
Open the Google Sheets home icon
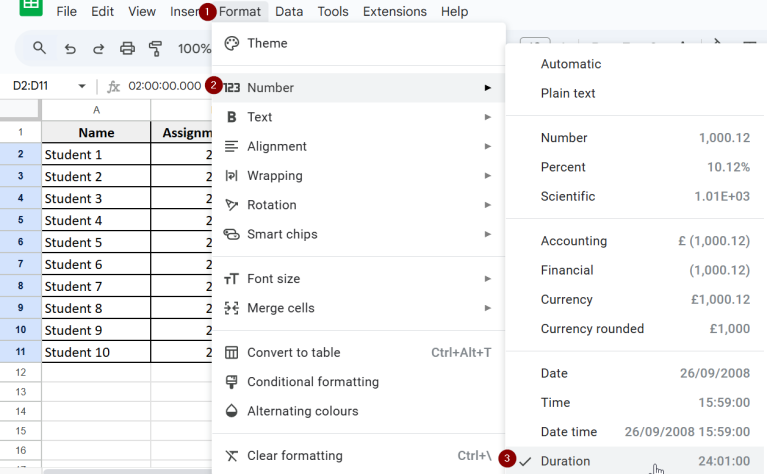pos(30,6)
